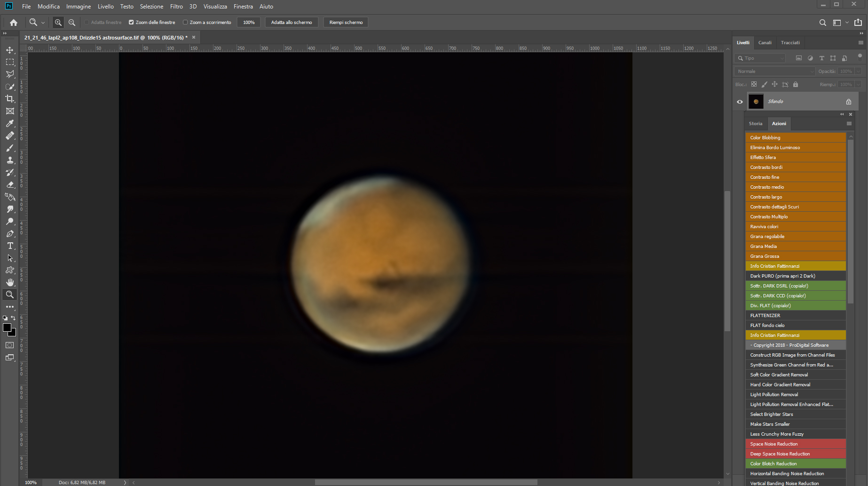Open the Search icon at top right
Viewport: 868px width, 486px height.
click(x=822, y=23)
